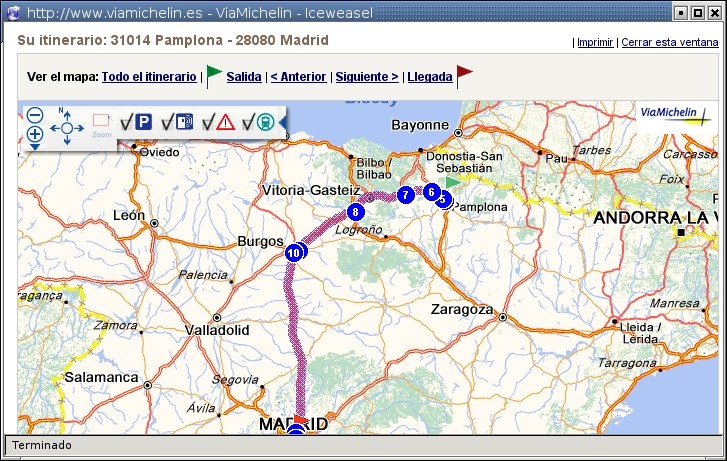The width and height of the screenshot is (727, 461).
Task: Toggle the parking layer checkbox
Action: pos(127,122)
